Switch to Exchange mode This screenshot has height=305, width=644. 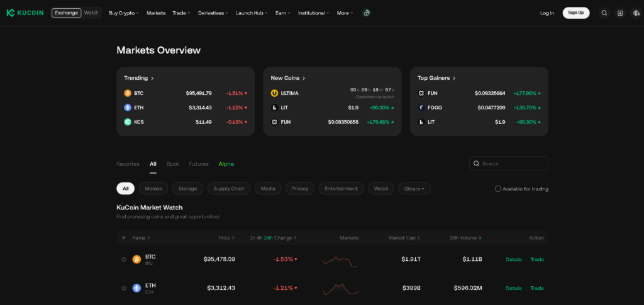(66, 13)
